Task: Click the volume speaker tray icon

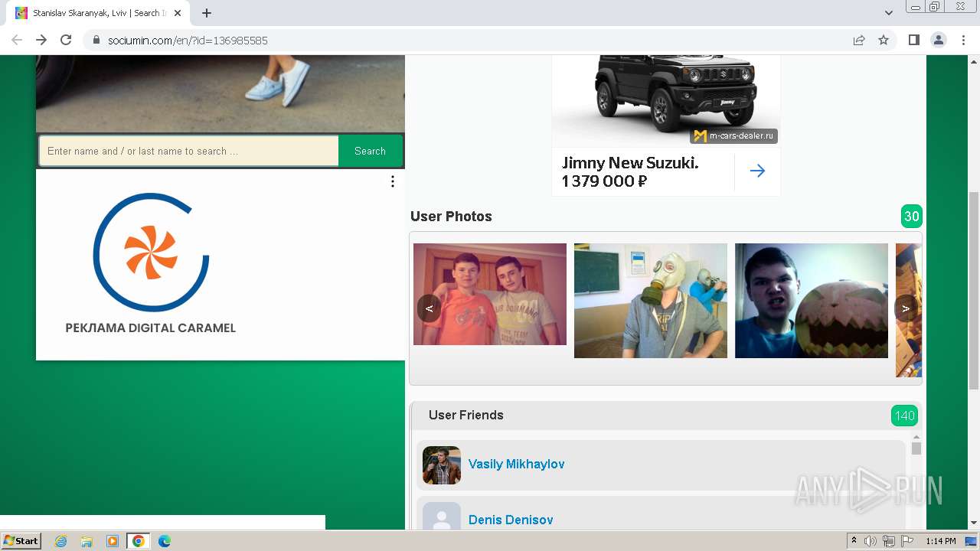Action: click(x=871, y=541)
